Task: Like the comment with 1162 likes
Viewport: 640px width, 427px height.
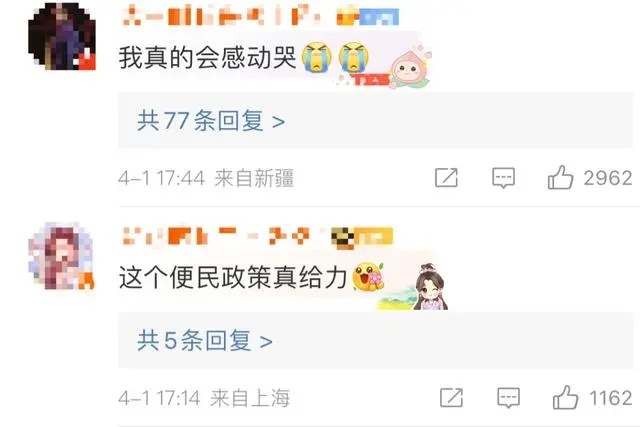Action: 565,397
